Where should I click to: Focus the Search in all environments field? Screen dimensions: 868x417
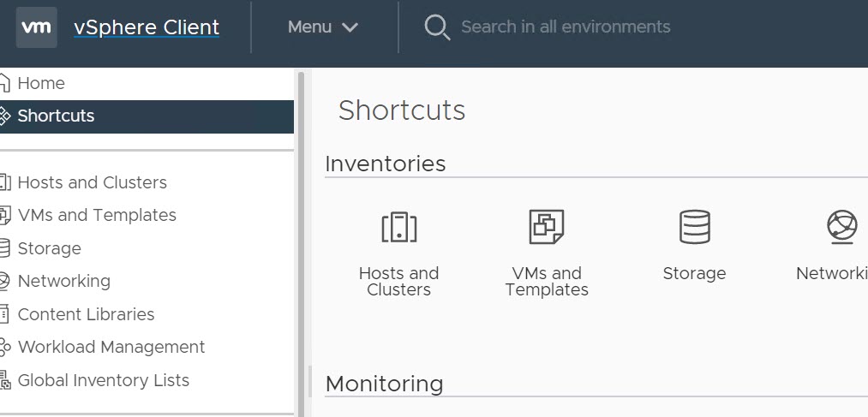566,27
